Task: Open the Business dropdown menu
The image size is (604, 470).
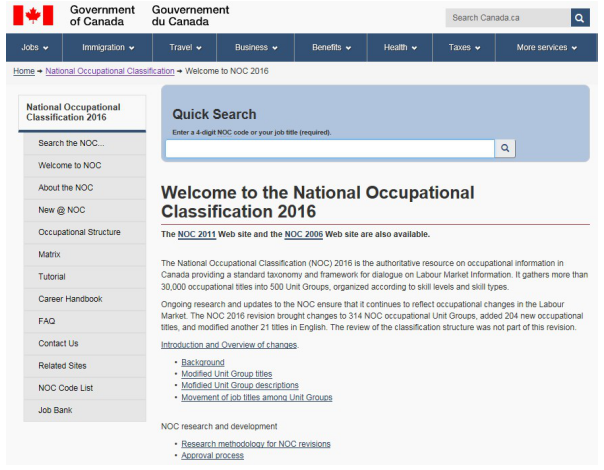Action: click(x=256, y=47)
